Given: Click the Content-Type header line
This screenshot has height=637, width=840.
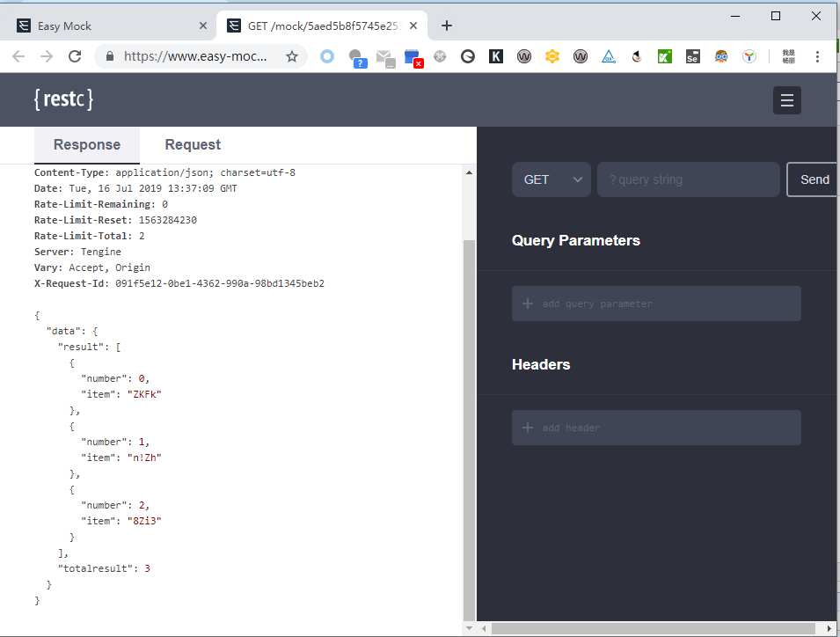Looking at the screenshot, I should (164, 172).
